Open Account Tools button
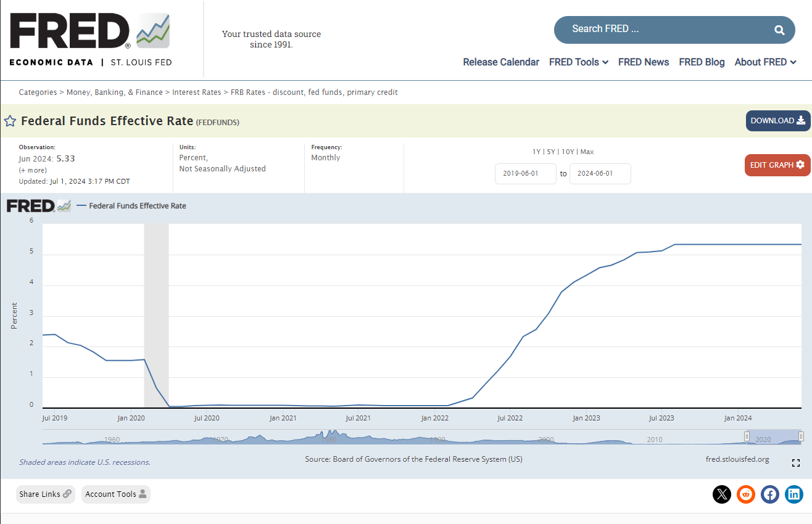The height and width of the screenshot is (524, 812). pyautogui.click(x=116, y=494)
